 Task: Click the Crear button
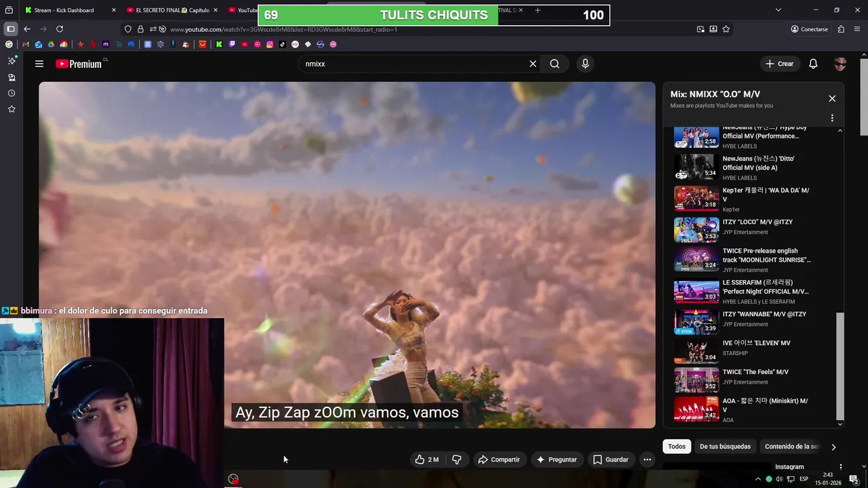click(x=779, y=64)
